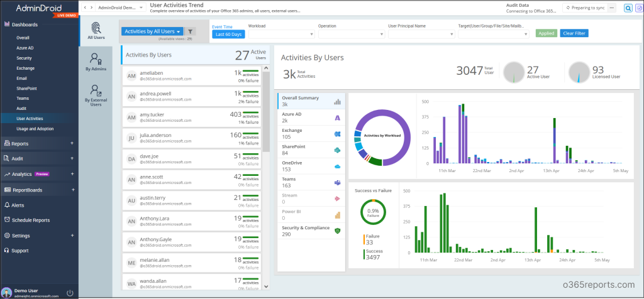Click the Support headset icon
This screenshot has height=299, width=644.
point(6,250)
